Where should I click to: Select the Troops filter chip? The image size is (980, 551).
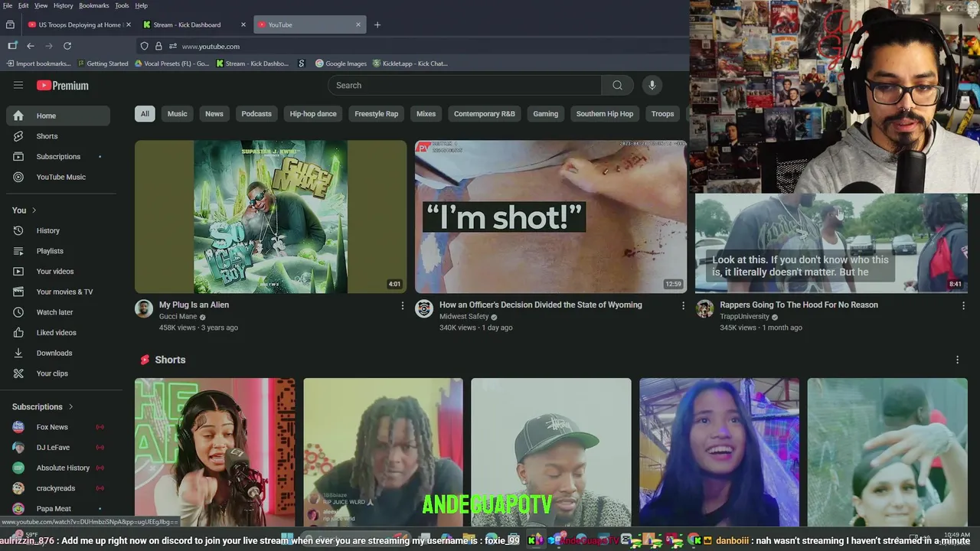coord(663,114)
